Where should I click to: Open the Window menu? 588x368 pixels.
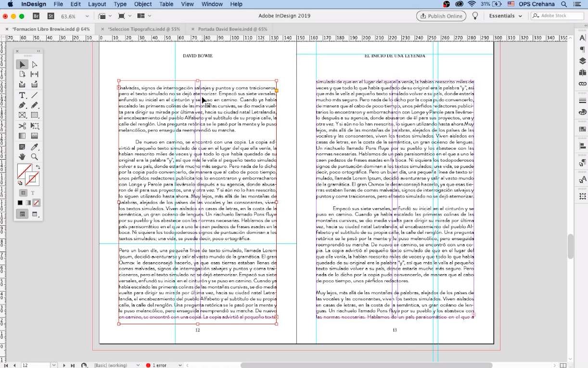click(x=212, y=4)
